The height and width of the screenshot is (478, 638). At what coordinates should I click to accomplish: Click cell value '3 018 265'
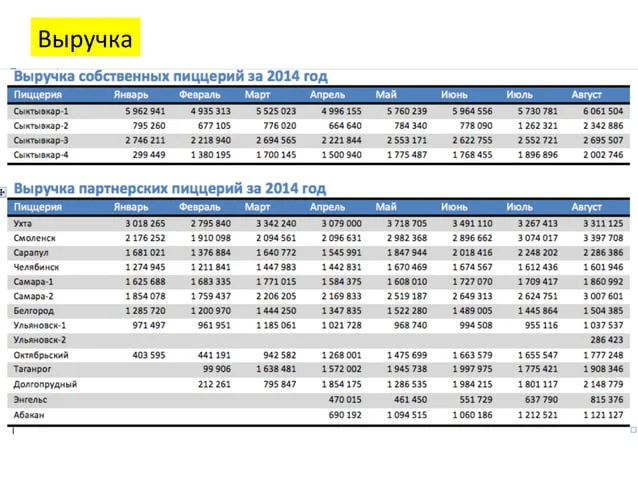click(x=145, y=223)
